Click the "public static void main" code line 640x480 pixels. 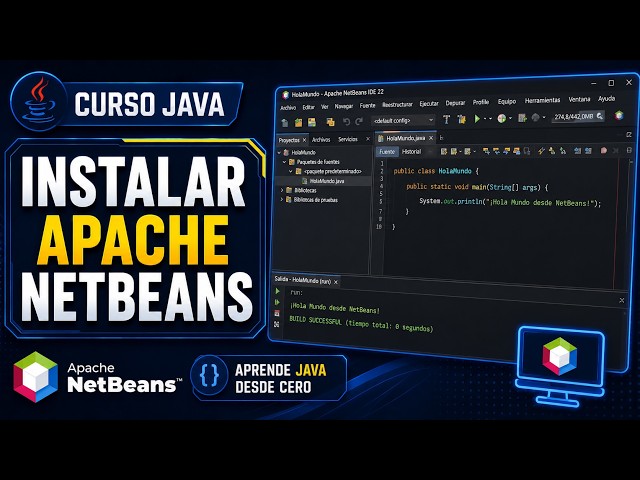[x=477, y=187]
